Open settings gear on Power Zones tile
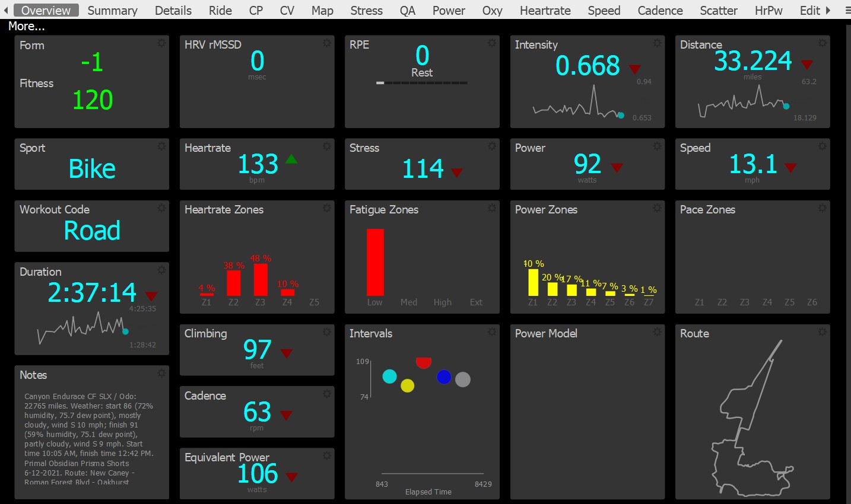This screenshot has width=851, height=504. [x=657, y=208]
